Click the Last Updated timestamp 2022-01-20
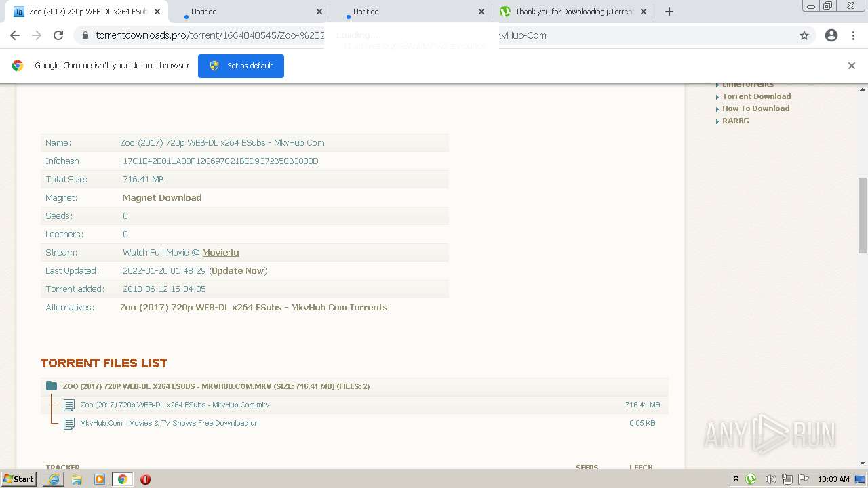This screenshot has height=488, width=868. 164,271
